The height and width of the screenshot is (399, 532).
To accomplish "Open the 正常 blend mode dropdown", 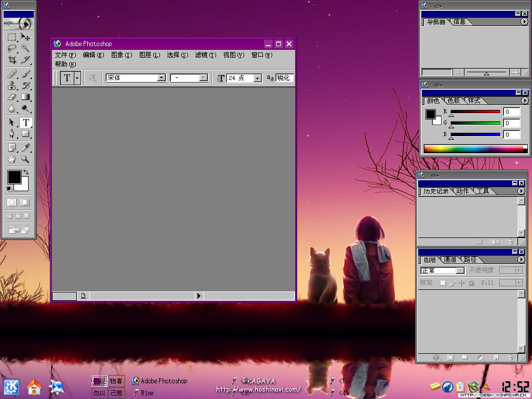I will click(x=460, y=271).
